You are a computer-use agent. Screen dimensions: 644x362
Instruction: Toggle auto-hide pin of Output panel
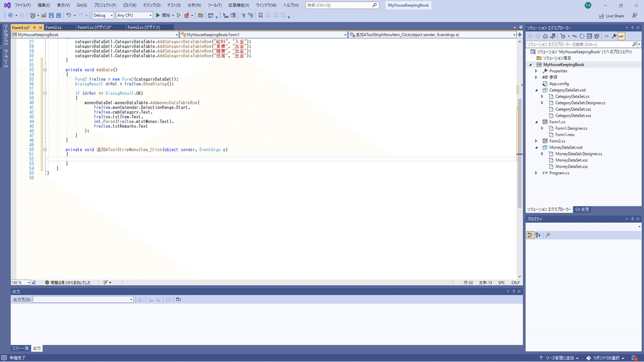[x=513, y=291]
